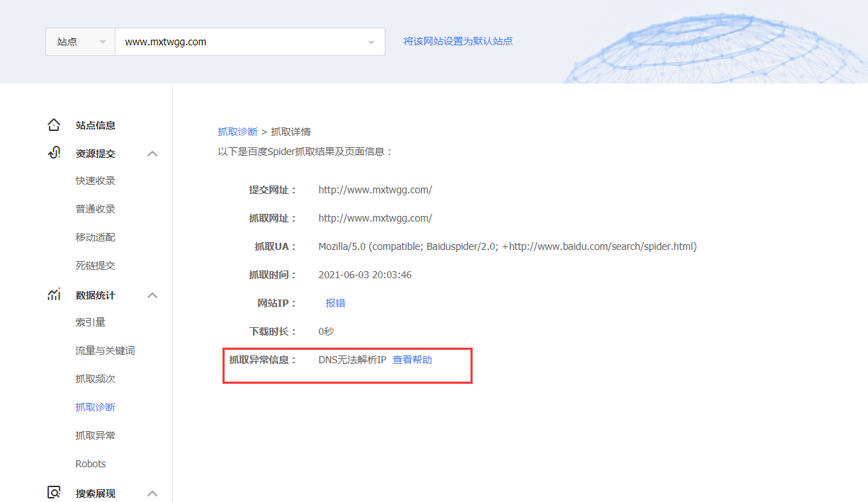This screenshot has width=868, height=502.
Task: Click the 数据统计 chart icon
Action: pos(54,295)
